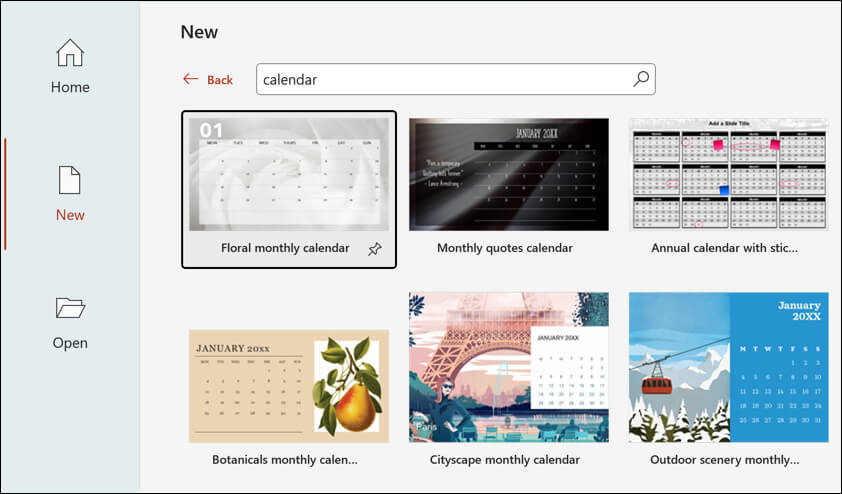This screenshot has height=494, width=842.
Task: Click the red Back arrow icon
Action: click(191, 79)
